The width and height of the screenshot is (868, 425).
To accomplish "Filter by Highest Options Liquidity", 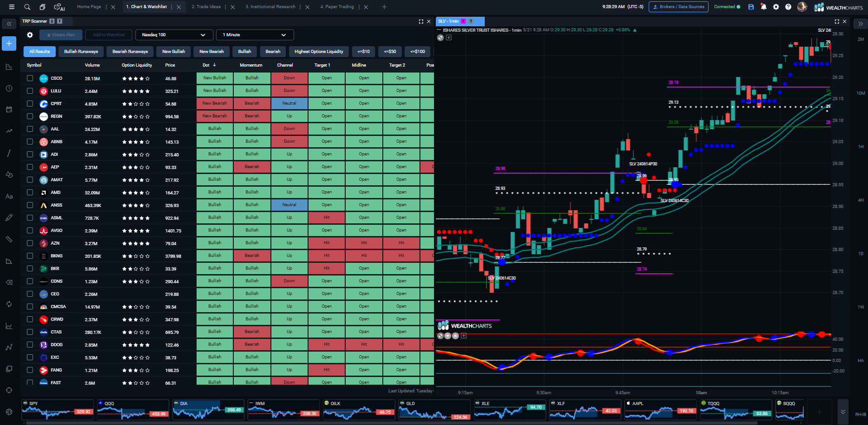I will pyautogui.click(x=319, y=52).
